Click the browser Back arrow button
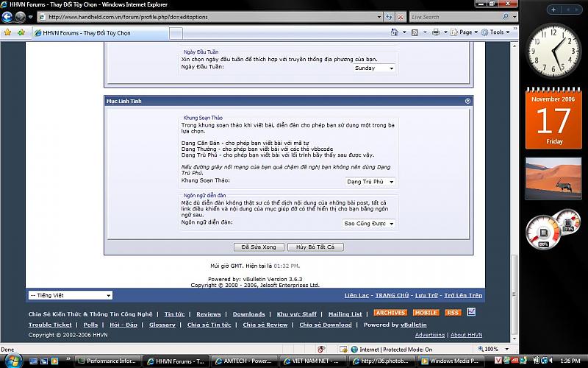Screen dimensions: 588x368 tap(8, 17)
